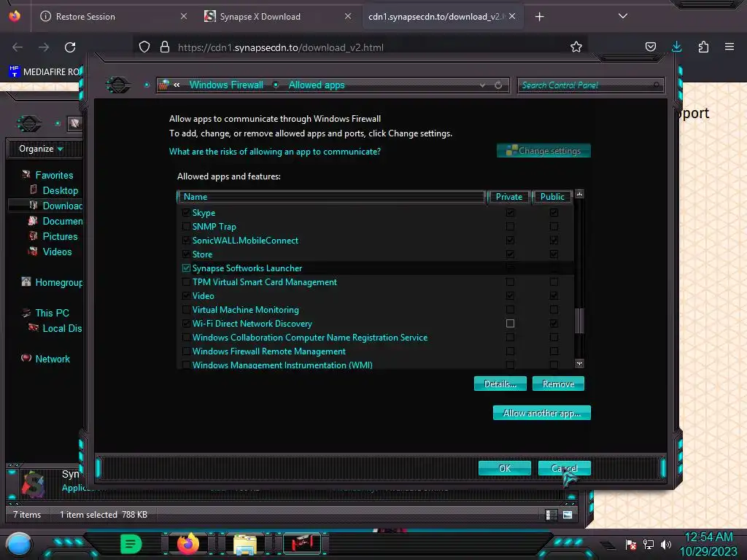Open the risks of allowing an app link
747x560 pixels.
tap(275, 152)
